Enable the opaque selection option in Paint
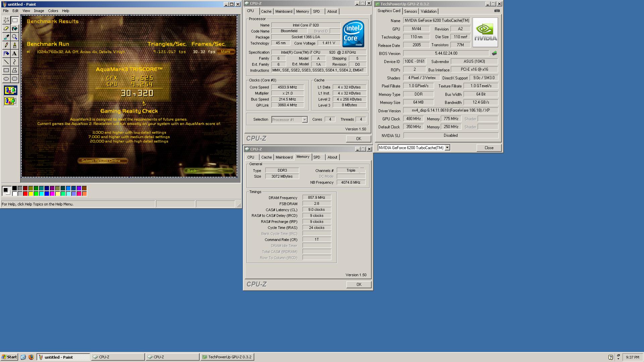 10,90
